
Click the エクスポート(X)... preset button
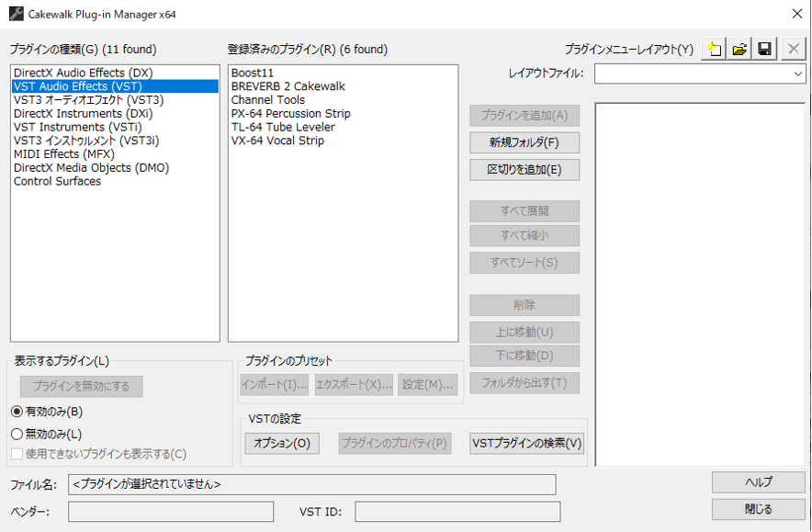[354, 384]
